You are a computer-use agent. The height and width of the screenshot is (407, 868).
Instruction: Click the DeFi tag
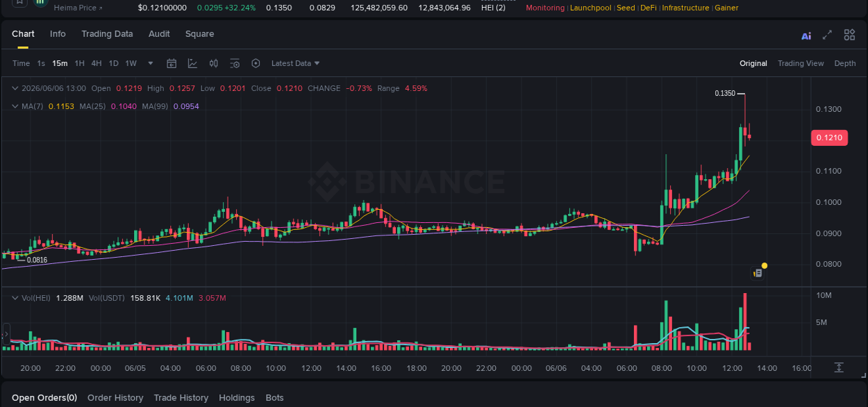[649, 8]
